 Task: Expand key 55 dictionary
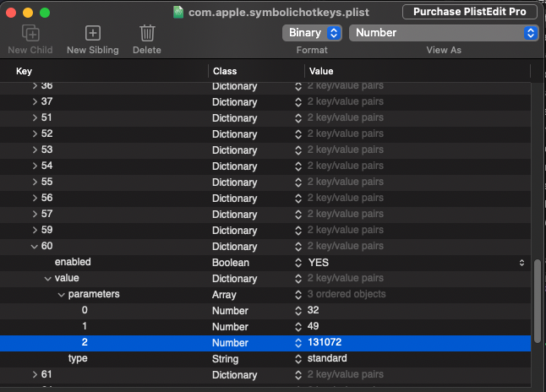tap(35, 182)
